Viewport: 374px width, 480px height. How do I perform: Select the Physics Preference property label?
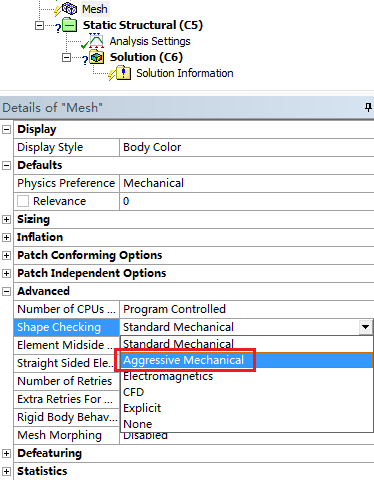(x=66, y=183)
